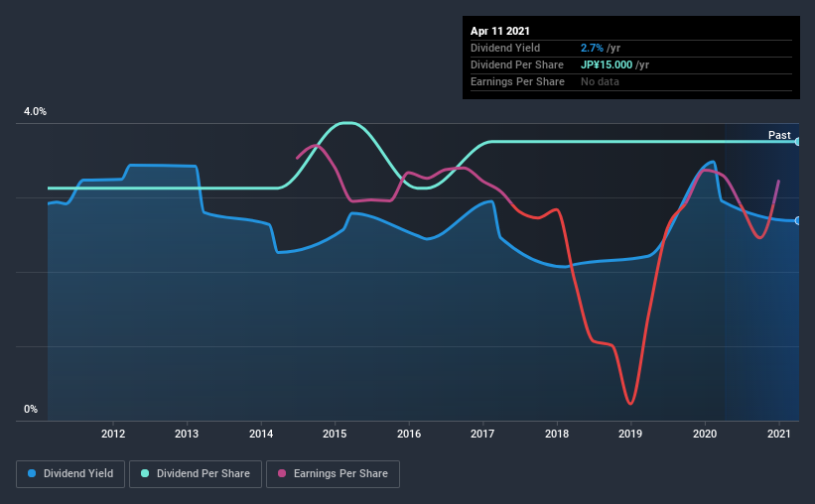Click the 2017 x-axis label

[482, 434]
